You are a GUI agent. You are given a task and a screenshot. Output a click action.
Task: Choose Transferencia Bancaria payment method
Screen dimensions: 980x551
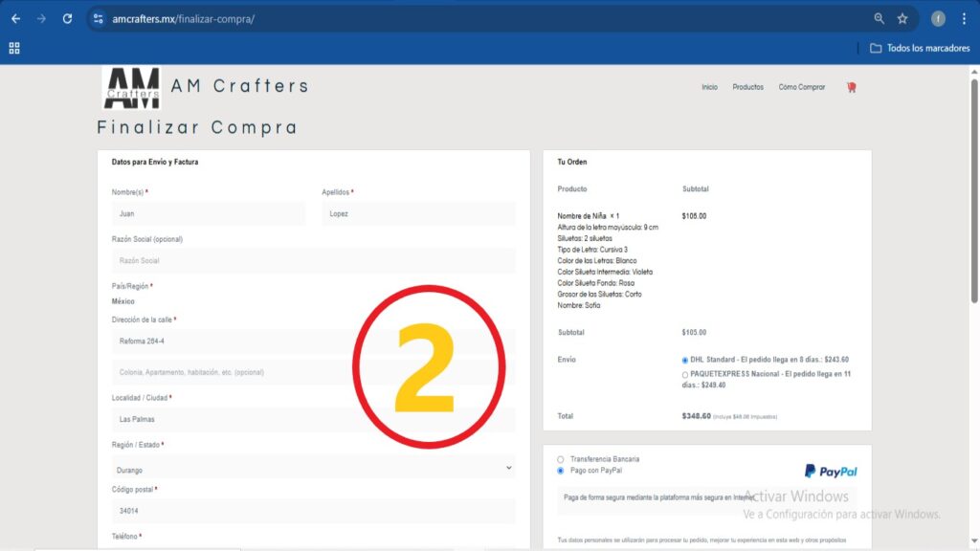tap(561, 459)
